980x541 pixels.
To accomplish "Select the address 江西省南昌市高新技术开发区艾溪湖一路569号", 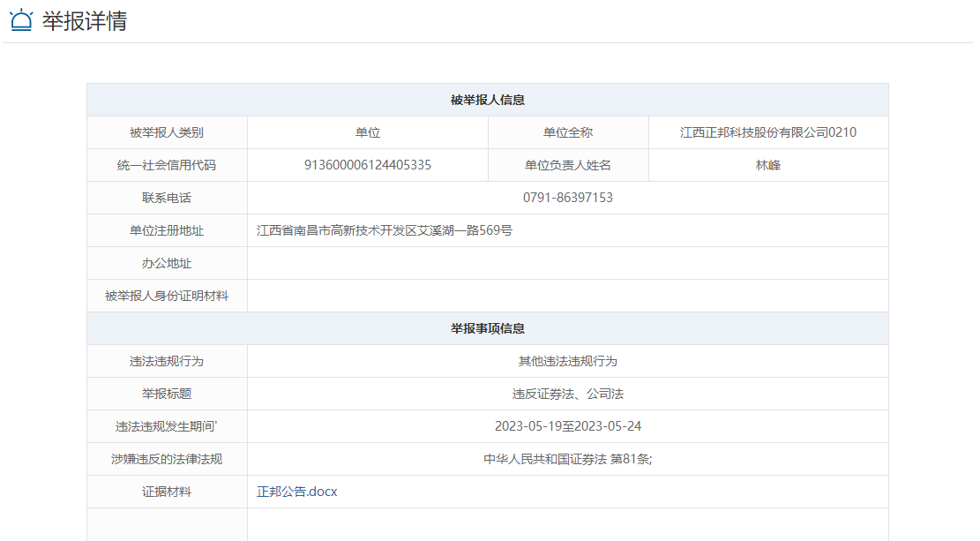I will coord(385,230).
